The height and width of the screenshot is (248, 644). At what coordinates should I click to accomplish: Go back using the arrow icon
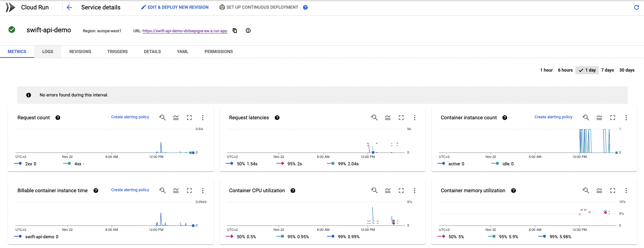click(69, 7)
